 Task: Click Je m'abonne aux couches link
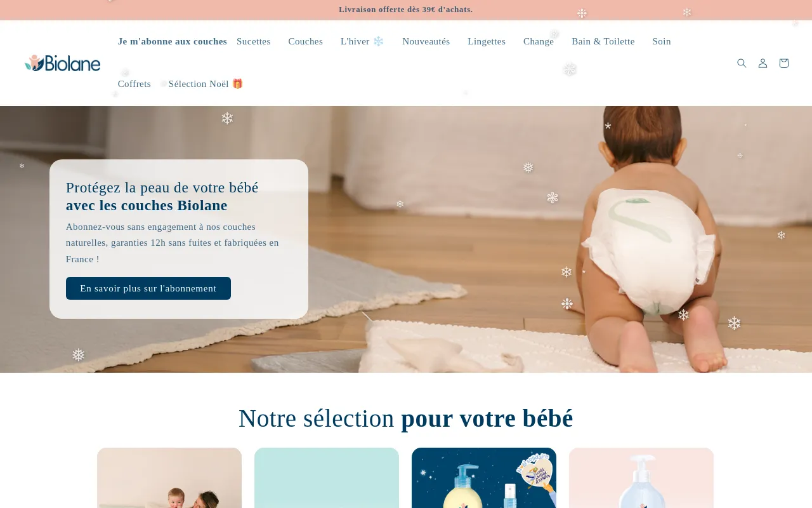173,41
